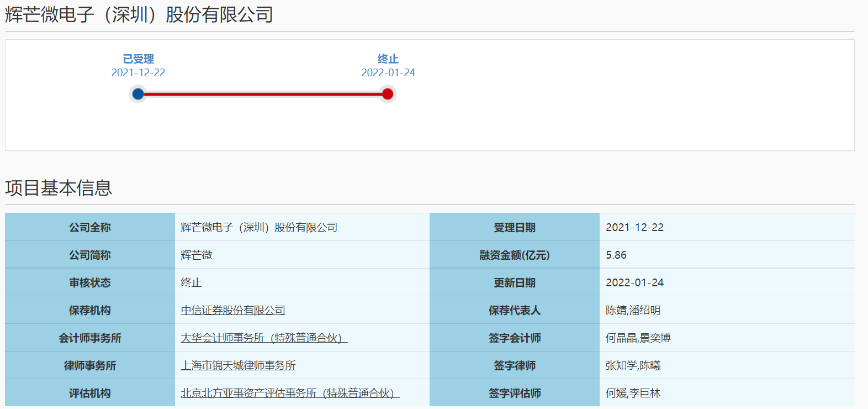Select the 已受理 stage label
This screenshot has width=868, height=409.
tap(138, 59)
